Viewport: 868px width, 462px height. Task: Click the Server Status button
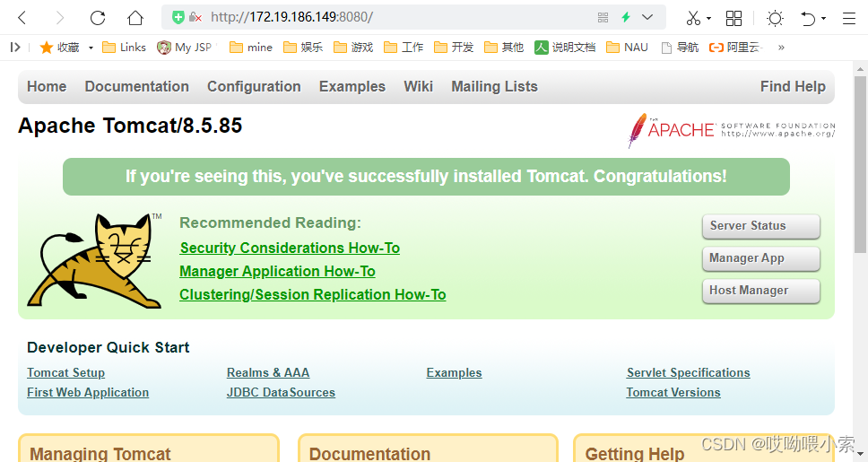point(761,226)
